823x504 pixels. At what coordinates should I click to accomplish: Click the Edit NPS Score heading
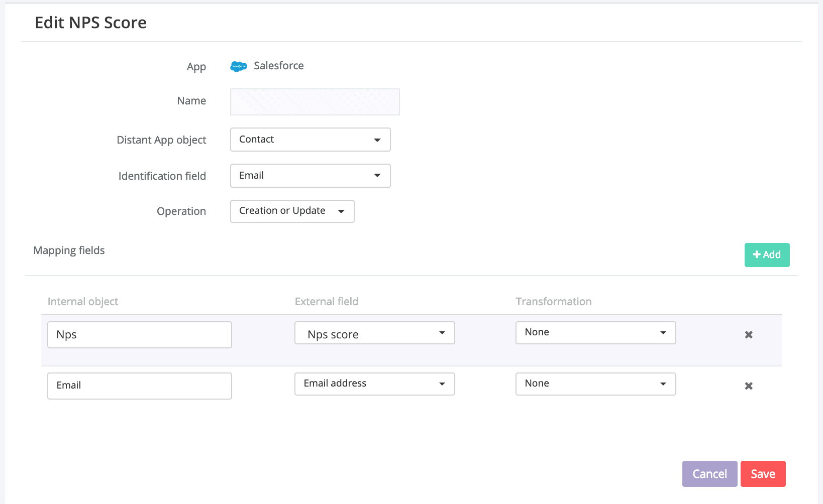91,23
